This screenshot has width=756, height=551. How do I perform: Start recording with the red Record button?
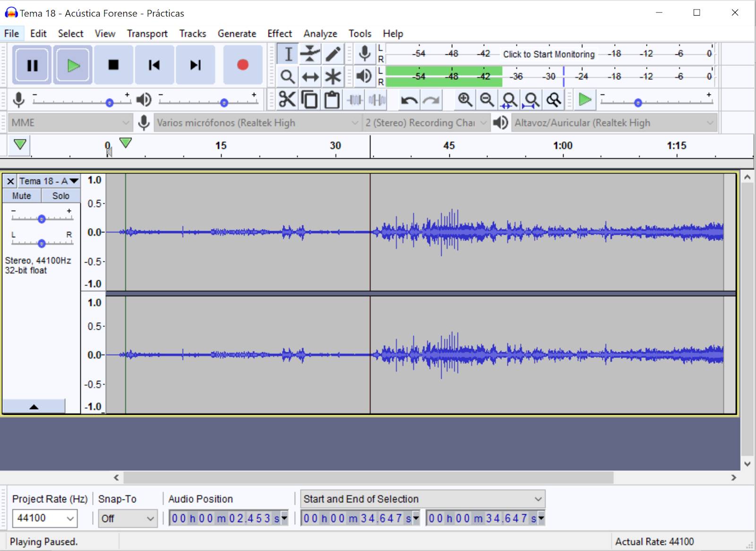pyautogui.click(x=242, y=65)
